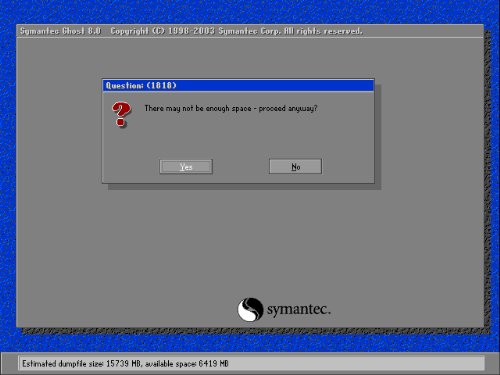Click the red question mark icon
The width and height of the screenshot is (500, 375).
click(121, 114)
